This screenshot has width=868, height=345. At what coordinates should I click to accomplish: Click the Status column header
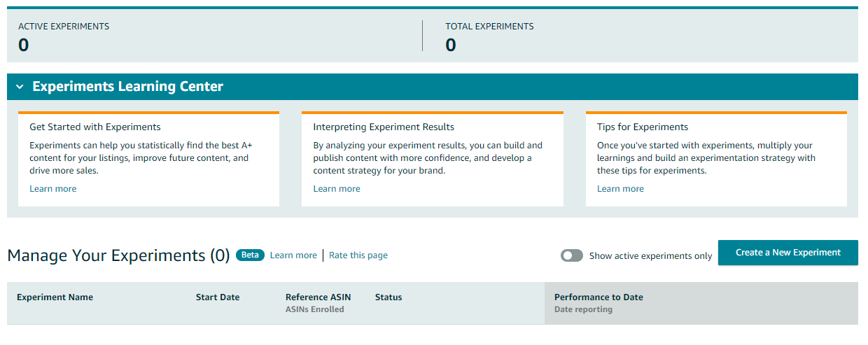[388, 297]
